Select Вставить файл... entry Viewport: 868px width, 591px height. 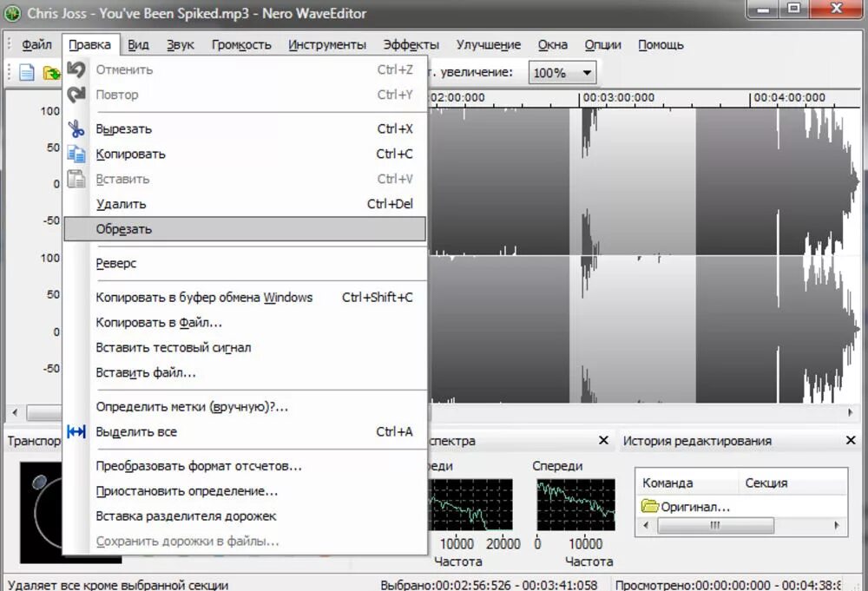[245, 373]
